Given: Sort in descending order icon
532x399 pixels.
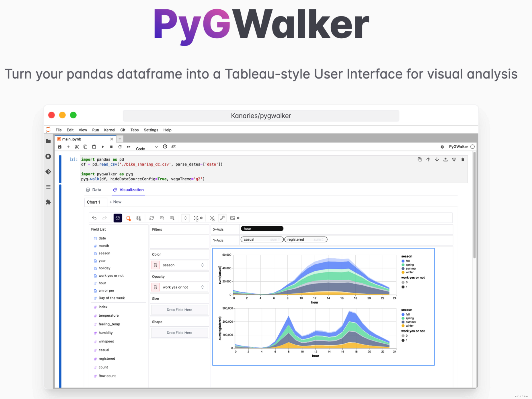Looking at the screenshot, I should click(x=172, y=218).
